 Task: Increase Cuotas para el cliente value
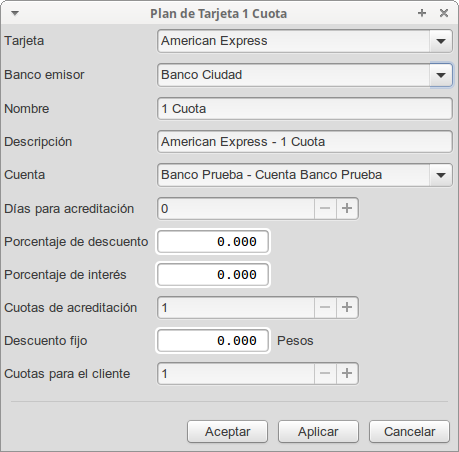point(347,373)
